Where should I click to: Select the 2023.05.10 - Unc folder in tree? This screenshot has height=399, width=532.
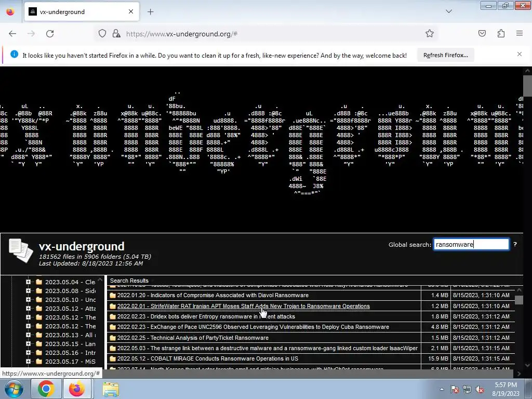pyautogui.click(x=70, y=300)
